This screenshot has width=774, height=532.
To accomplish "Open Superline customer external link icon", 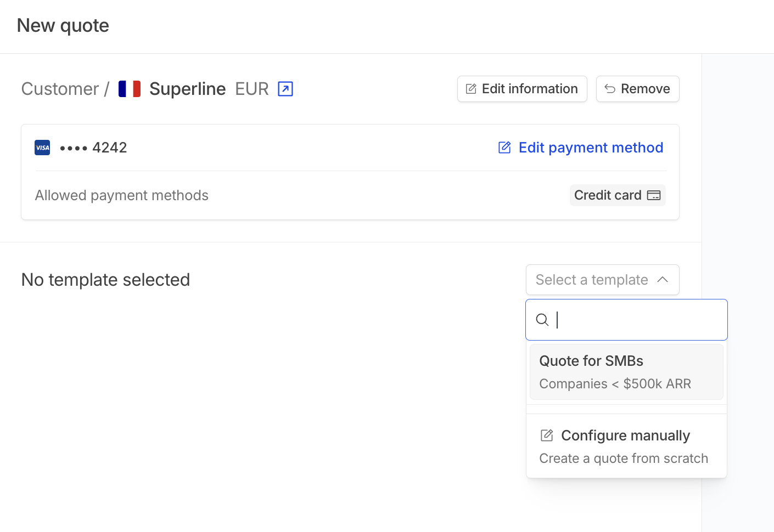I will coord(285,89).
